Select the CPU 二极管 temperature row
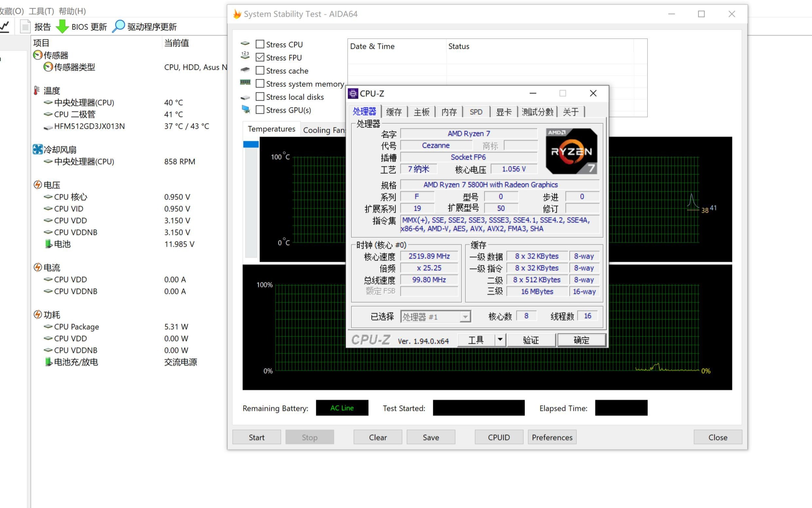This screenshot has width=812, height=508. [130, 114]
